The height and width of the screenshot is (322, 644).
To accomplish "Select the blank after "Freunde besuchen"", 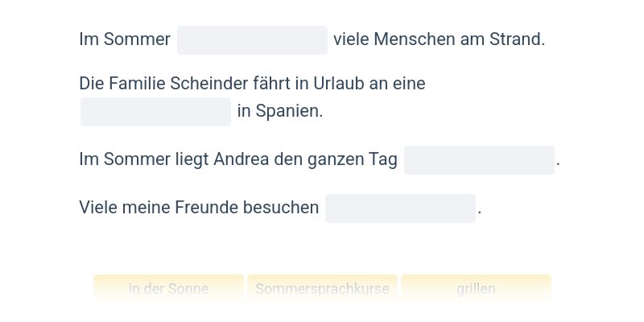I will [400, 208].
